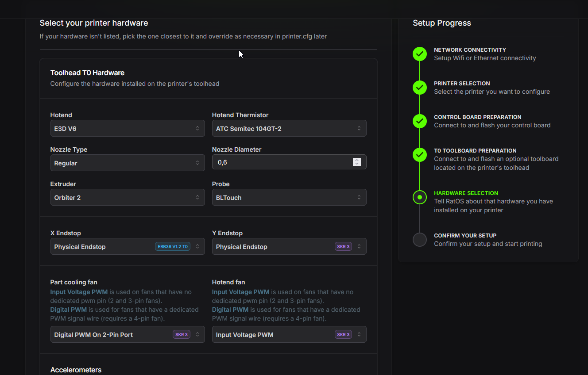Click the Network Connectivity step label
Screen dimensions: 588x375
[470, 50]
